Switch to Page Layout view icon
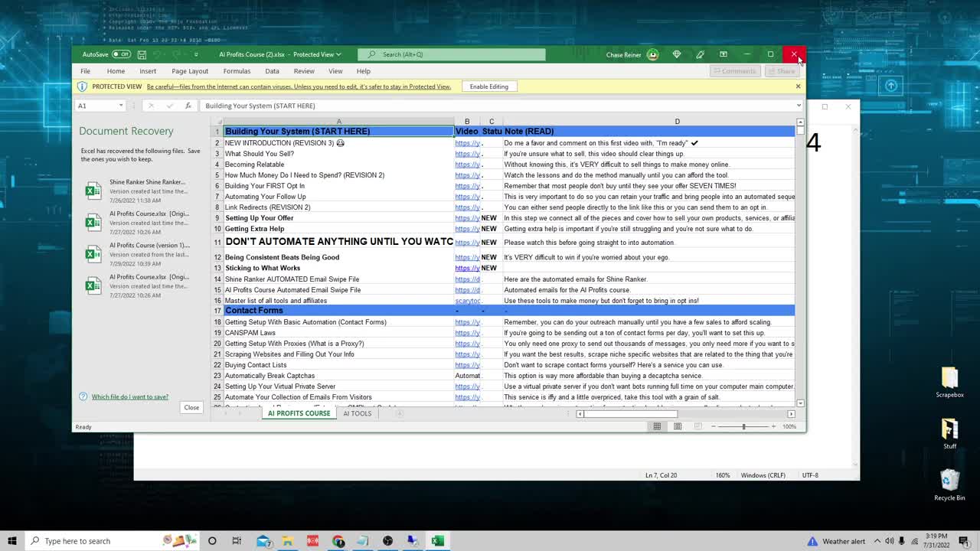The height and width of the screenshot is (551, 980). tap(678, 426)
